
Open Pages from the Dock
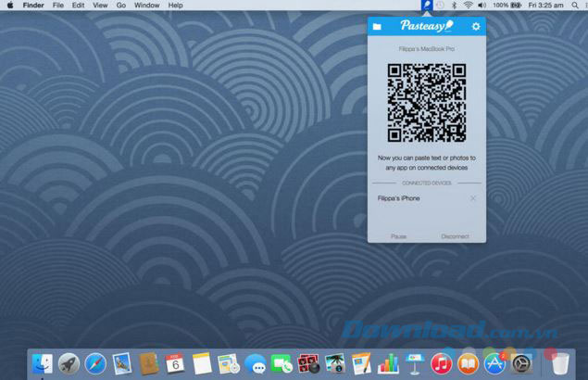(361, 363)
